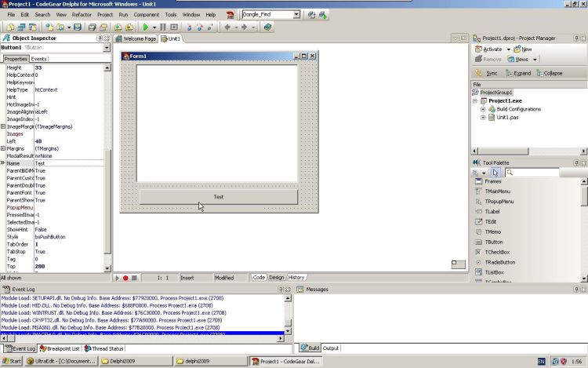The height and width of the screenshot is (368, 588).
Task: Click the Save desktop icon next to the layout combo
Action: pos(311,15)
